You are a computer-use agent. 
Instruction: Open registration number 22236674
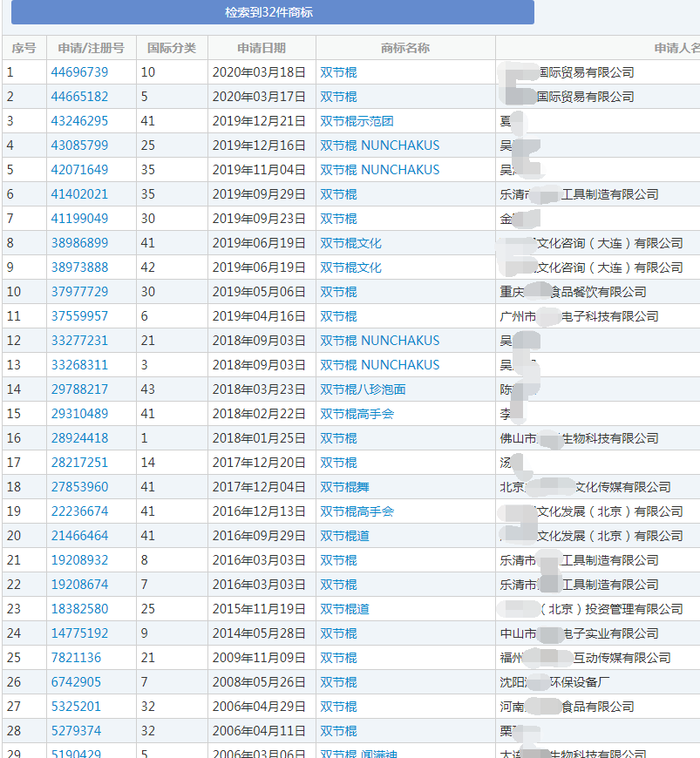(x=79, y=511)
